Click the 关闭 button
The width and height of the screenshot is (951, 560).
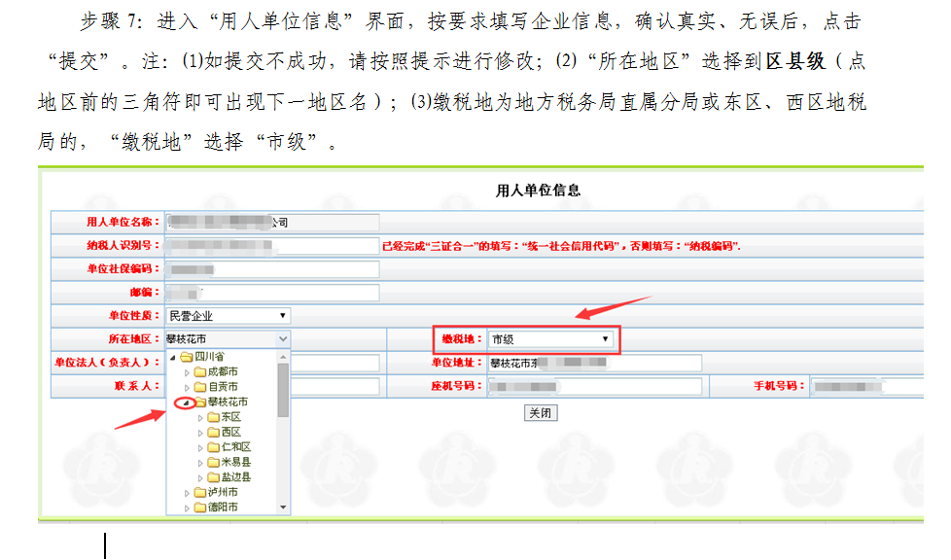tap(541, 412)
